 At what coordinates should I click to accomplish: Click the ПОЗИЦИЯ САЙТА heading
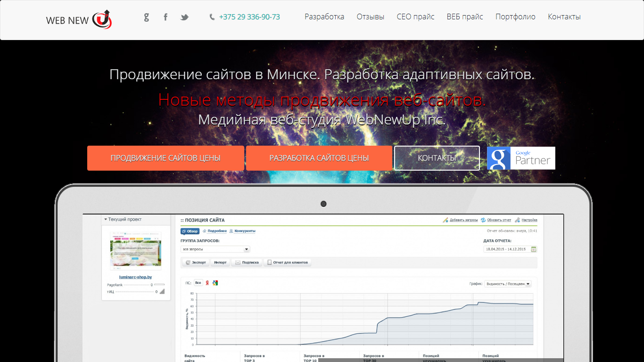(203, 220)
